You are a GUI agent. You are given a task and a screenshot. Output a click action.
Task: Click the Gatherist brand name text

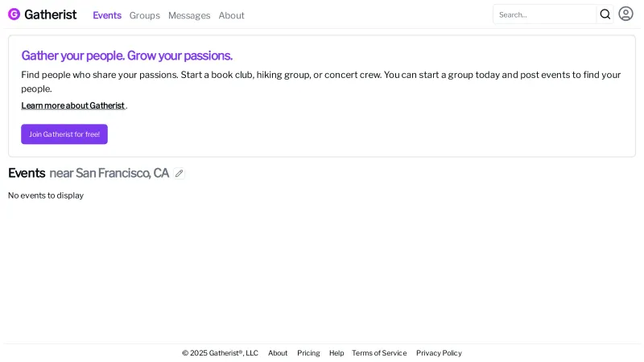[x=50, y=14]
